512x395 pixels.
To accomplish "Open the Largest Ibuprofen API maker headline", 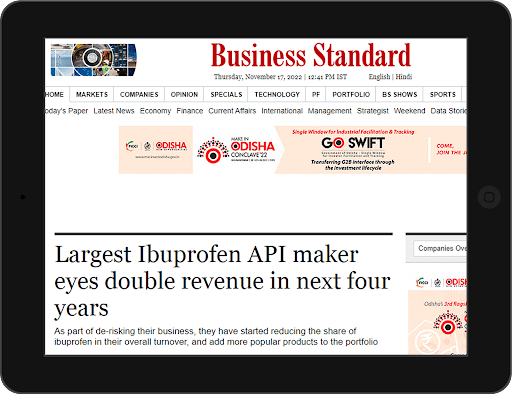I will click(222, 281).
